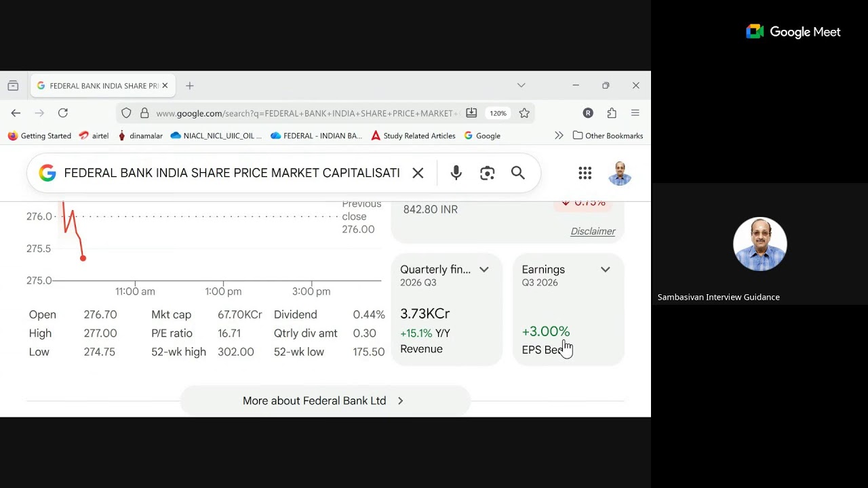Screen dimensions: 868x488
Task: Click the Dividend value 0.44%
Action: pyautogui.click(x=369, y=314)
